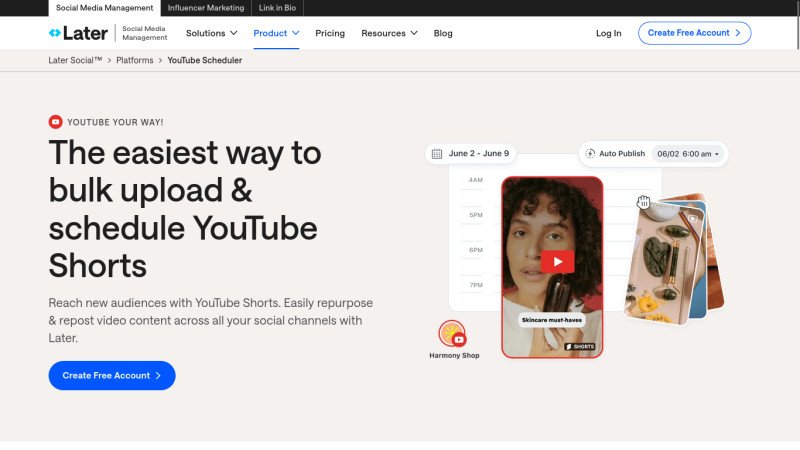Click the calendar icon beside June 2 - June 9
Image resolution: width=800 pixels, height=450 pixels.
pyautogui.click(x=436, y=154)
